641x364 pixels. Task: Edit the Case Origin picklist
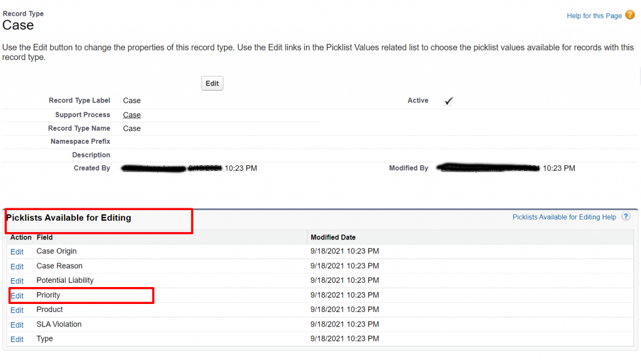click(17, 252)
